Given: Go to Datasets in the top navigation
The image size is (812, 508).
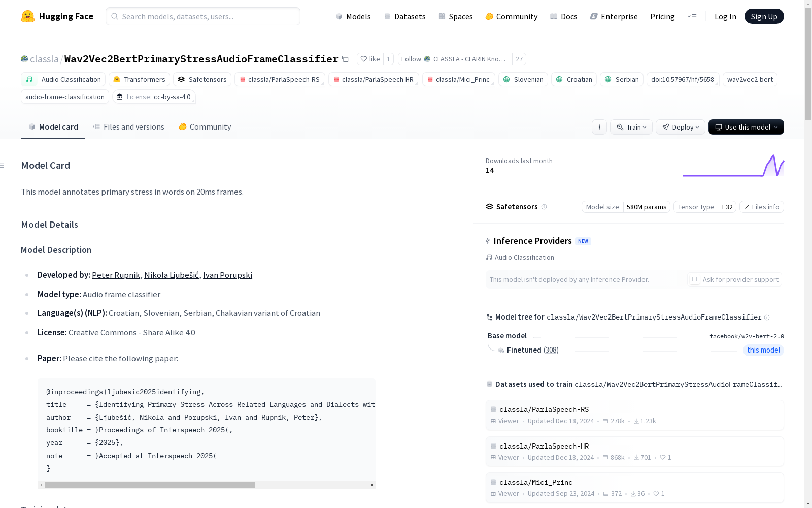Looking at the screenshot, I should pyautogui.click(x=404, y=16).
